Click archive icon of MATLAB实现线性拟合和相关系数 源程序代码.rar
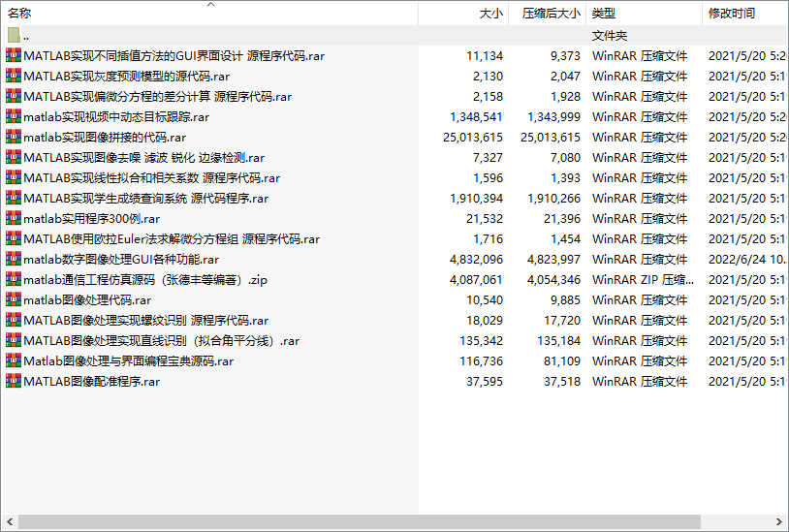Image resolution: width=789 pixels, height=532 pixels. (14, 177)
